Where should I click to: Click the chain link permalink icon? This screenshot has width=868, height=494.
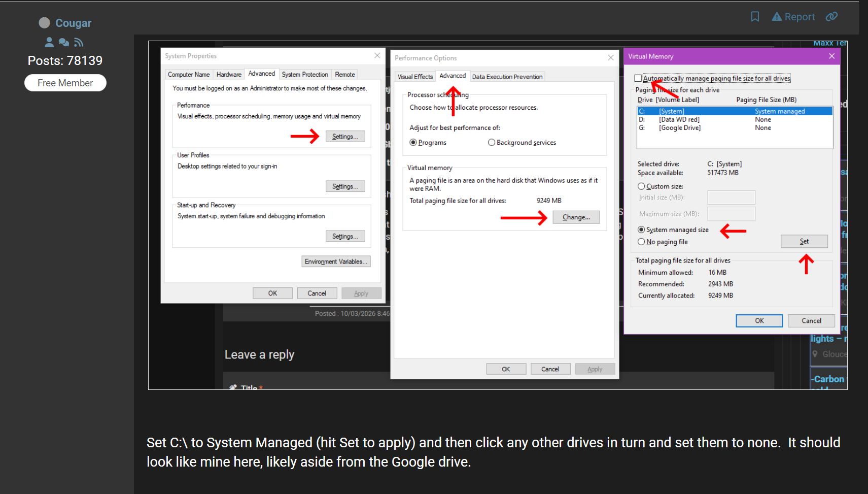point(831,17)
